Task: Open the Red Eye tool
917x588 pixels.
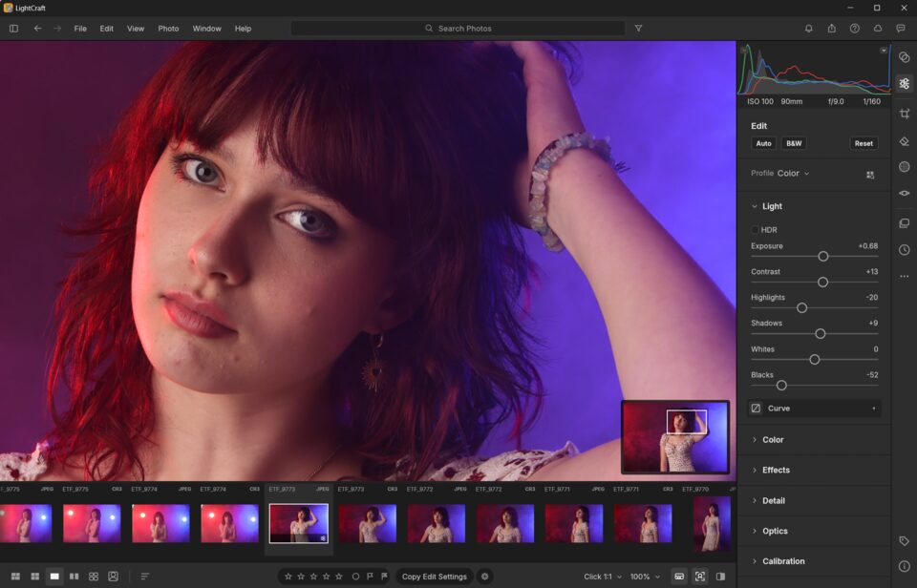Action: [x=905, y=193]
